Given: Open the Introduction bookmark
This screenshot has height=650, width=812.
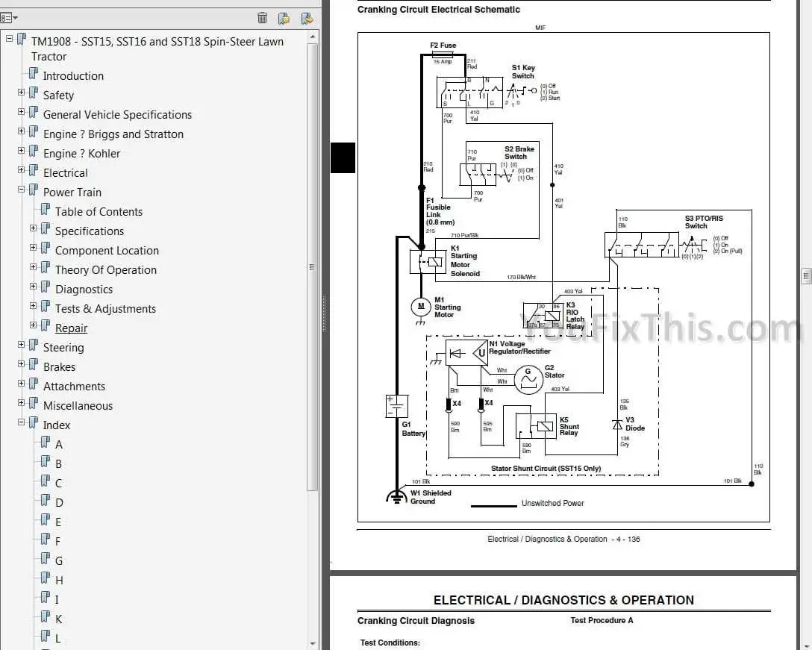Looking at the screenshot, I should coord(73,76).
